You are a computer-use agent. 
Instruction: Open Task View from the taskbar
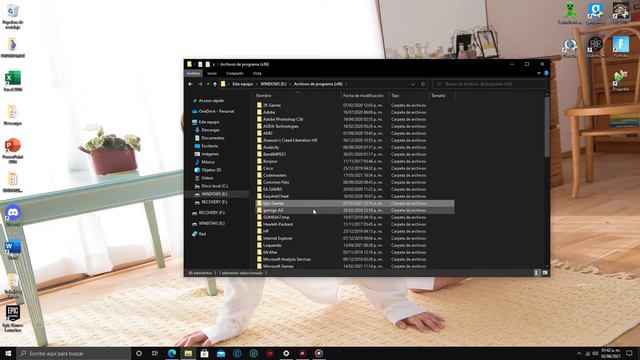(155, 353)
